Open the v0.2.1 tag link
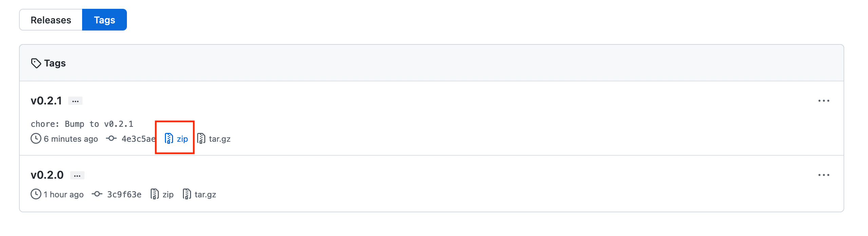Viewport: 868px width, 236px height. [x=46, y=101]
